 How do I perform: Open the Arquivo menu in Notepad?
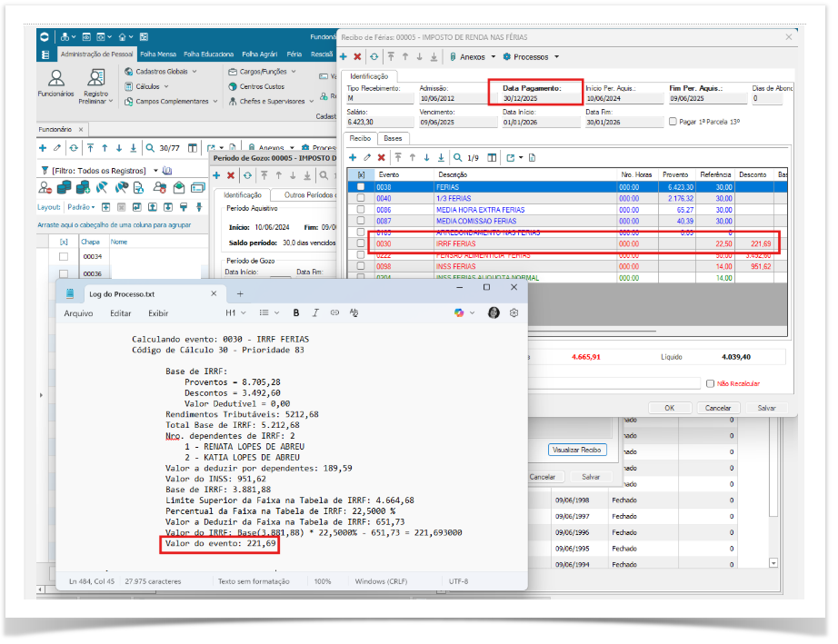click(x=78, y=313)
